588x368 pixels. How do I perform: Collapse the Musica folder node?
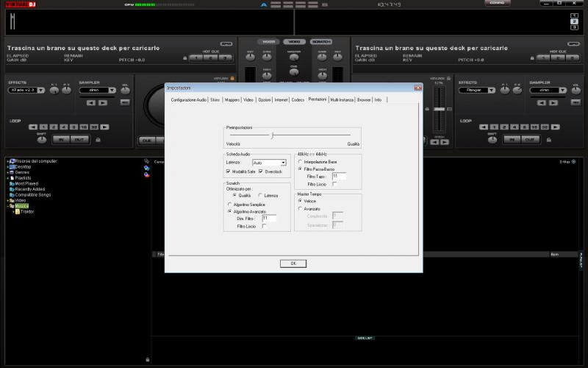point(7,206)
